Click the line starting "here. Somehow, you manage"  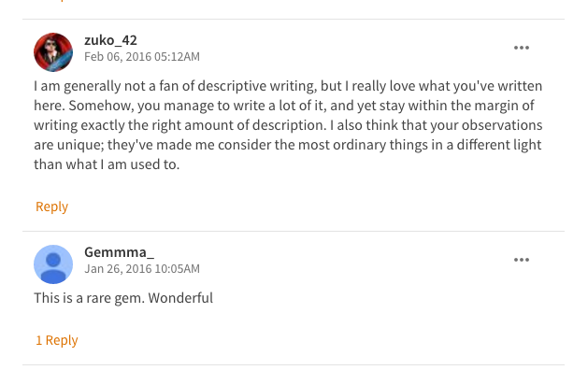(284, 106)
